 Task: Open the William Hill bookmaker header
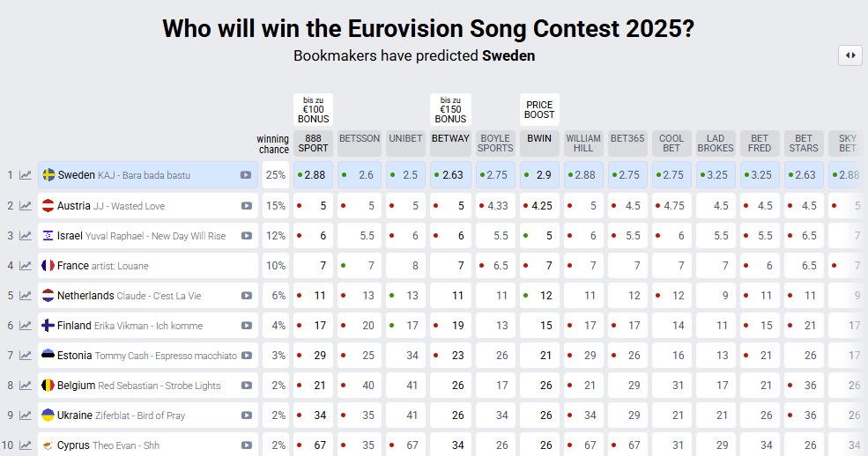583,143
